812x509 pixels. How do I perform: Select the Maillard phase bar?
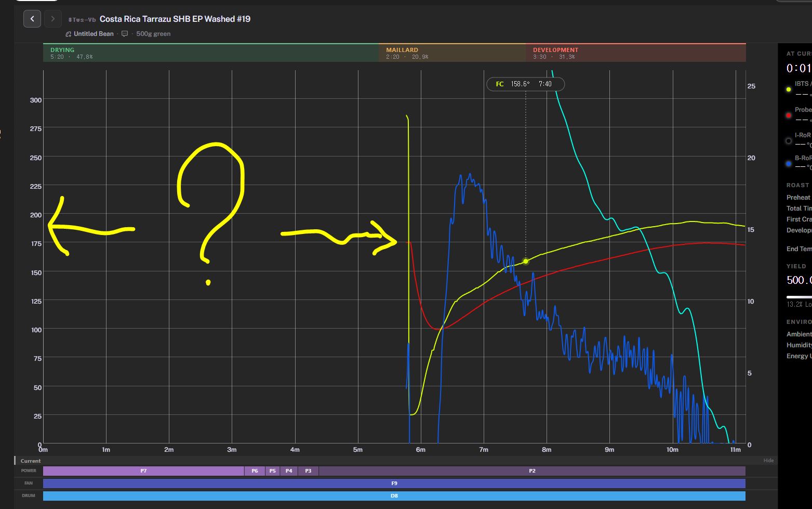[x=452, y=53]
